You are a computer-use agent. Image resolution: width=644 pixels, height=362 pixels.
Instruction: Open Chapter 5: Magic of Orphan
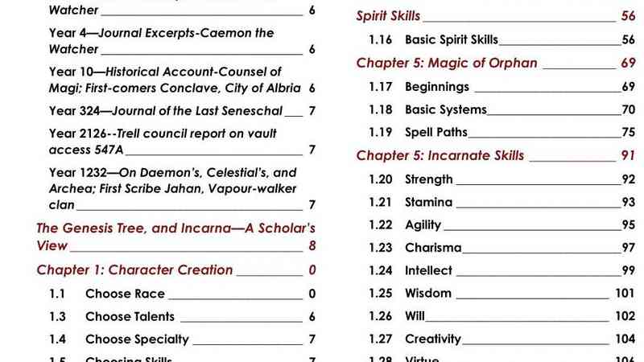pyautogui.click(x=447, y=63)
